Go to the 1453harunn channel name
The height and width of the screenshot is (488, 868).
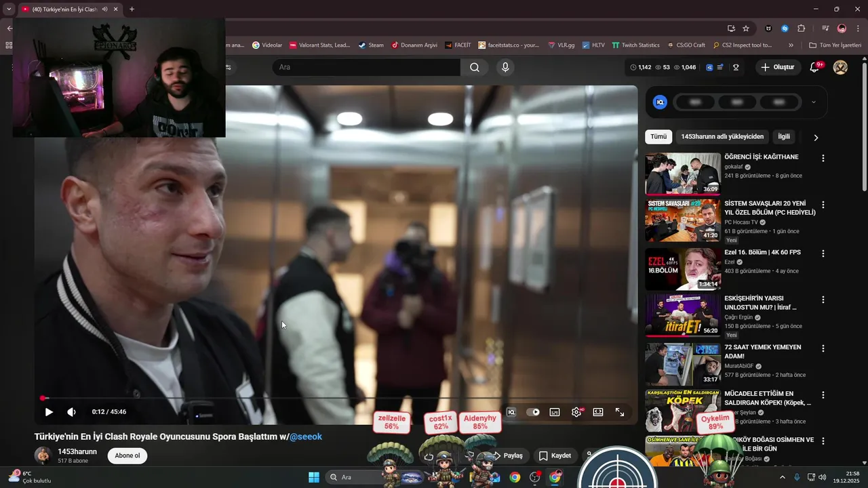click(x=77, y=451)
